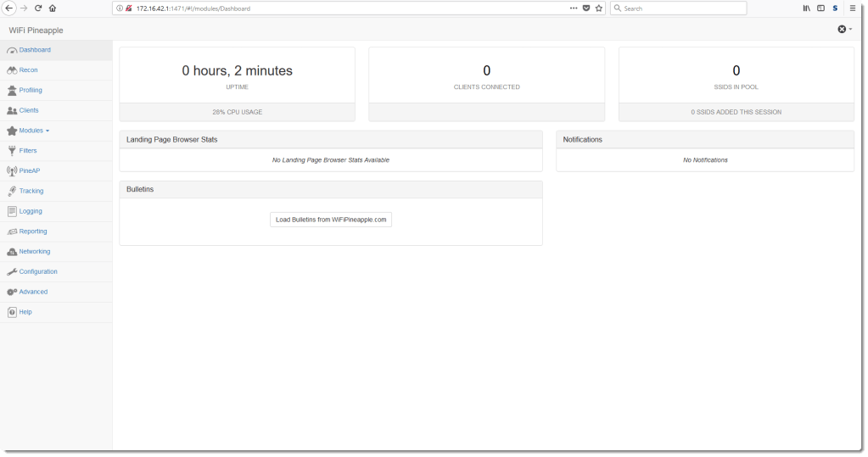This screenshot has height=457, width=868.
Task: Click the PineAP antenna icon
Action: (12, 171)
